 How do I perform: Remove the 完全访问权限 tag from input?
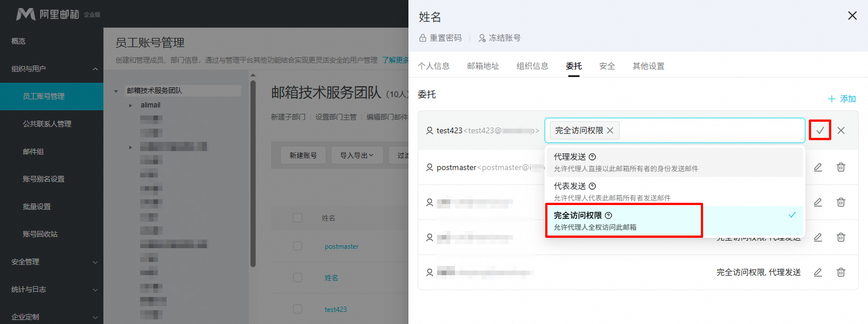[x=610, y=130]
